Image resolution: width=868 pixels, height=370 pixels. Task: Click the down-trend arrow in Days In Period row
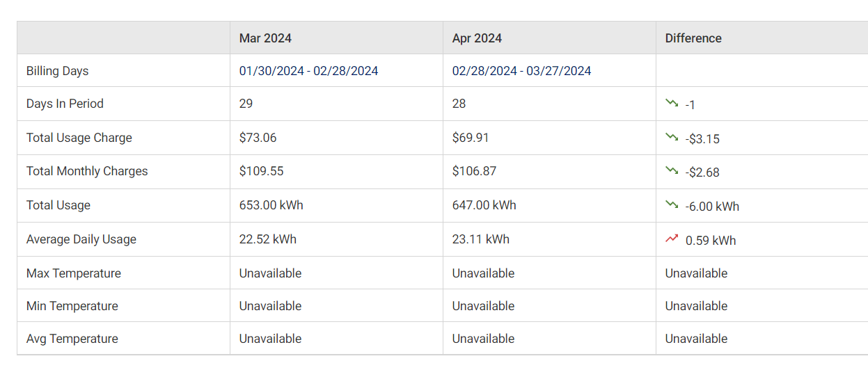pyautogui.click(x=672, y=103)
